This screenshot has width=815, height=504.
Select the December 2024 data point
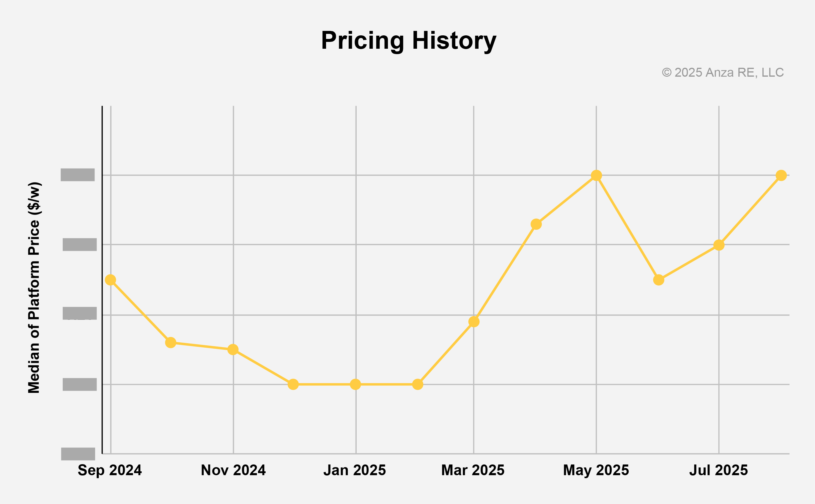coord(293,384)
